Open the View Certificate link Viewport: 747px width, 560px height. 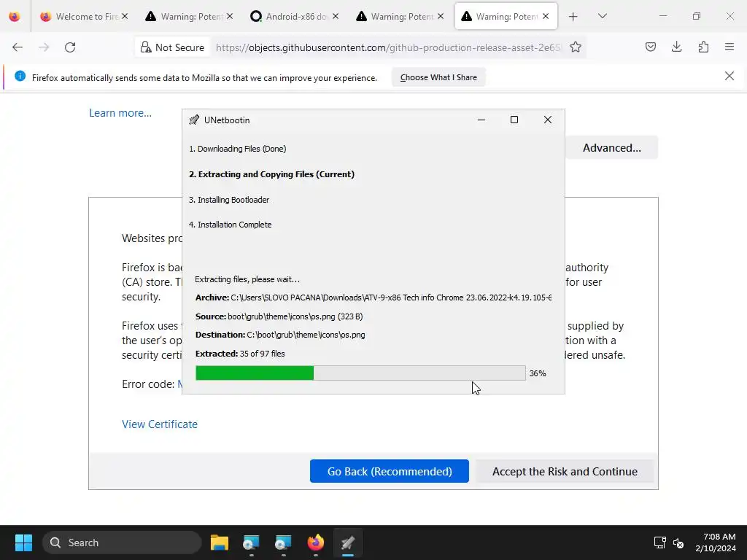pyautogui.click(x=160, y=424)
